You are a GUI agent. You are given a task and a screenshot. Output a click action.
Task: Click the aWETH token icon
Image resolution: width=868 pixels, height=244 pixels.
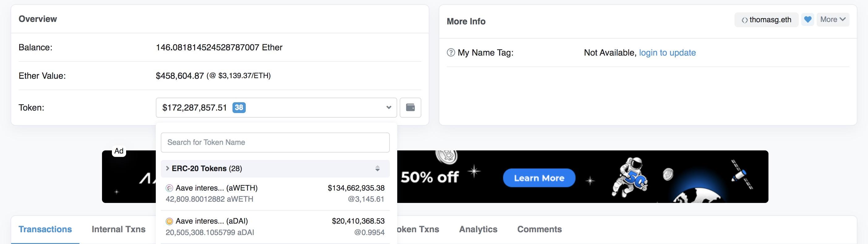pos(169,188)
